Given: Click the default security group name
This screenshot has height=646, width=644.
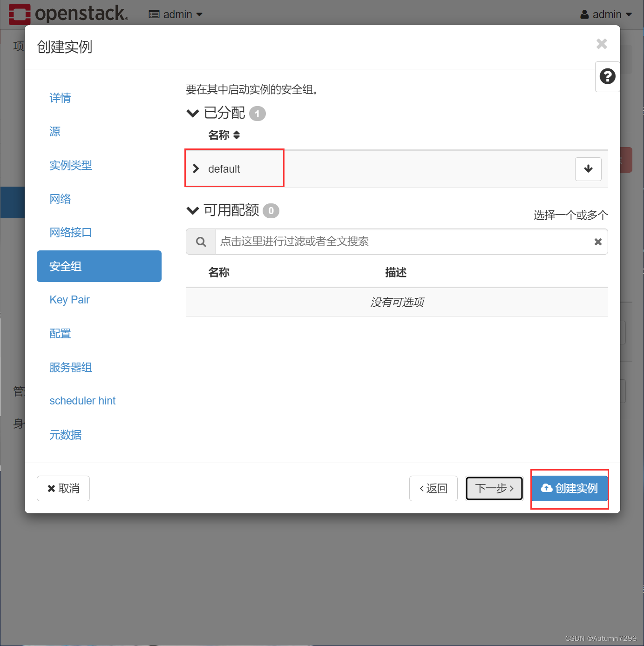Looking at the screenshot, I should click(224, 169).
